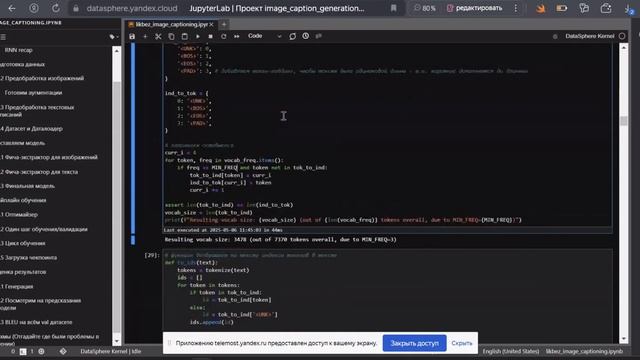Click the Resulting vocab size output line
The width and height of the screenshot is (640, 360).
(280, 240)
